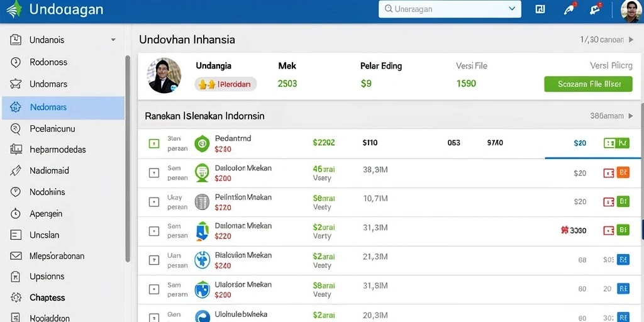This screenshot has height=322, width=644.
Task: Tick checkbox in Daloulon Mkekan row
Action: coord(153,173)
